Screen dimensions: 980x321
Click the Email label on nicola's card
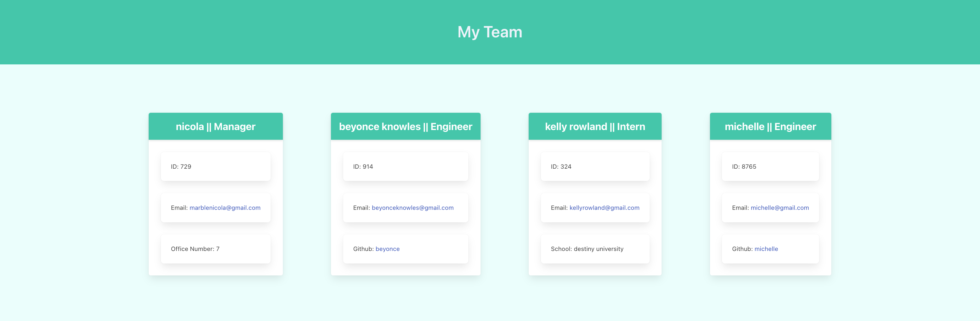tap(179, 208)
